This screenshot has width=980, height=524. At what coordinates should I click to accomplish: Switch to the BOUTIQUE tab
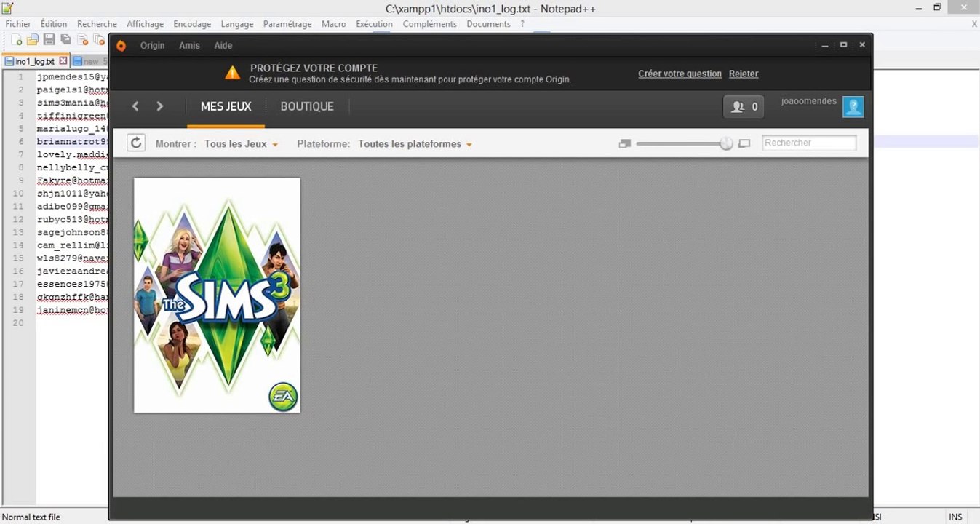(307, 106)
